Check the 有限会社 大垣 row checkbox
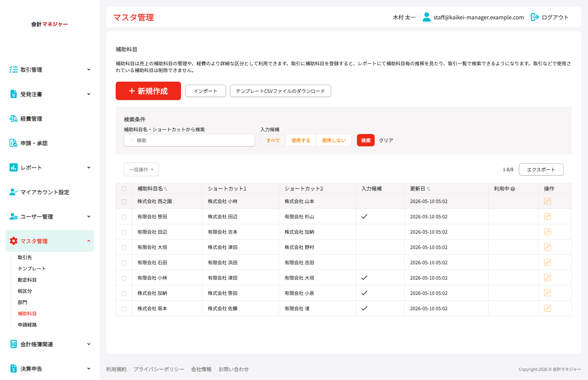Screen dimensions: 588x380 124,248
